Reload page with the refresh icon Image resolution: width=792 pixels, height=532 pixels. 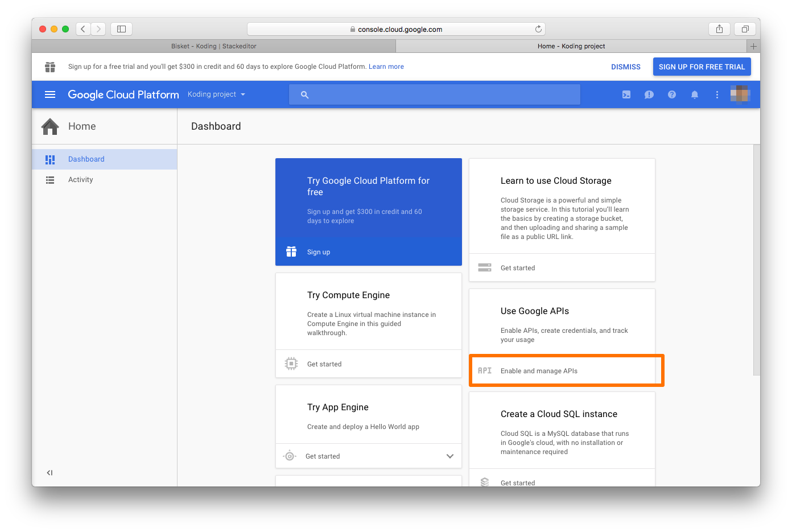[538, 29]
